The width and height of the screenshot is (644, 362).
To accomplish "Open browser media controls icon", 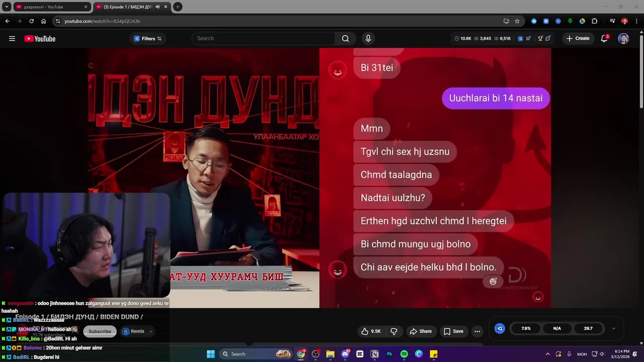I will pyautogui.click(x=612, y=21).
